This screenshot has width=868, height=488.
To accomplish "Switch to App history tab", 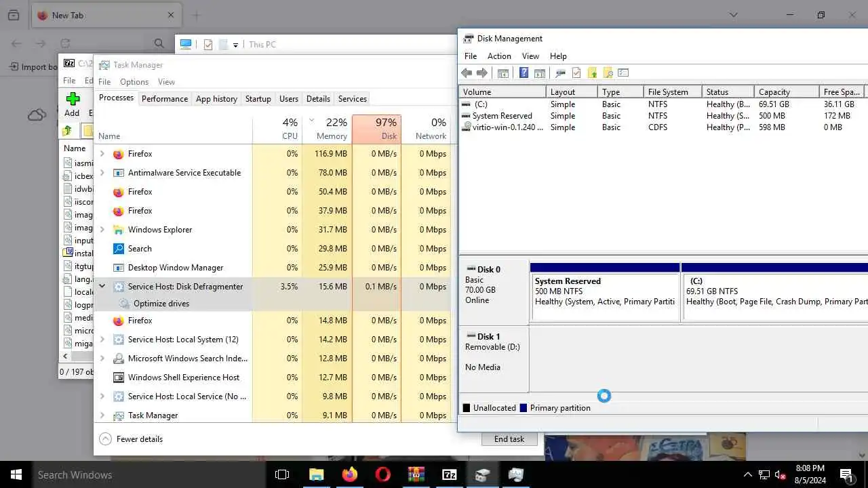I will [x=216, y=99].
